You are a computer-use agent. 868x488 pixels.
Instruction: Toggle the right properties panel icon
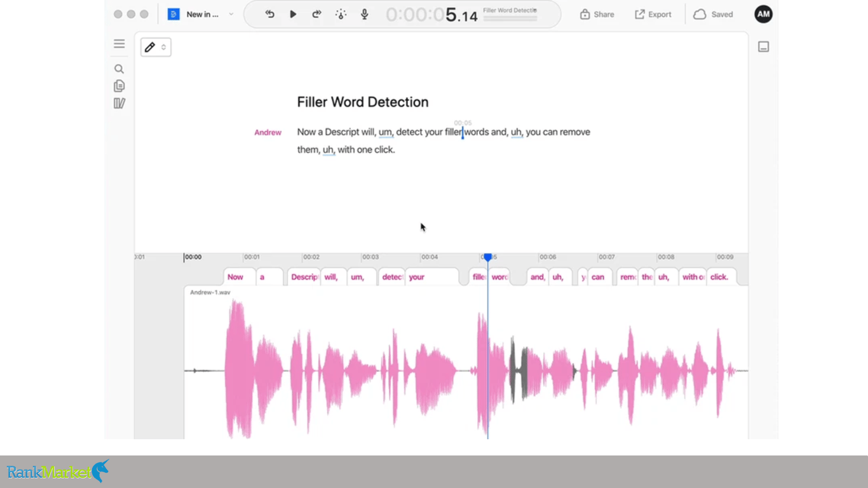tap(763, 47)
